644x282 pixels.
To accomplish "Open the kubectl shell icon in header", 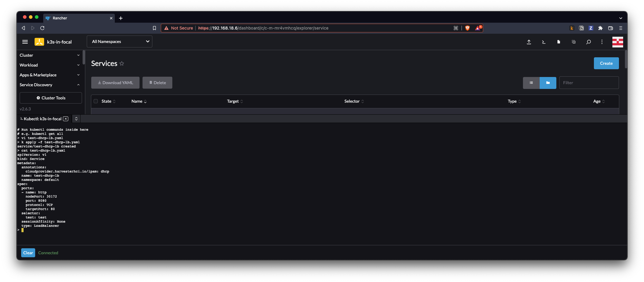I will (544, 42).
